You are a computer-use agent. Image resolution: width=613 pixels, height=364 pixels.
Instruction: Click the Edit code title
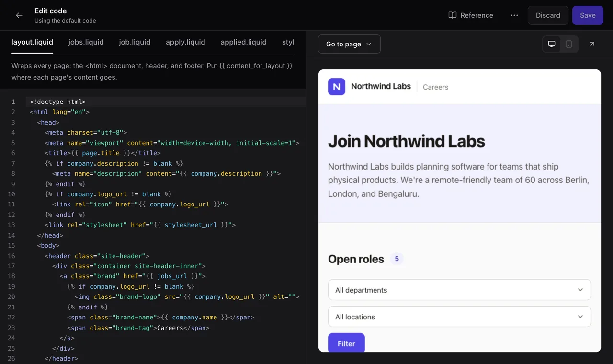pos(50,11)
